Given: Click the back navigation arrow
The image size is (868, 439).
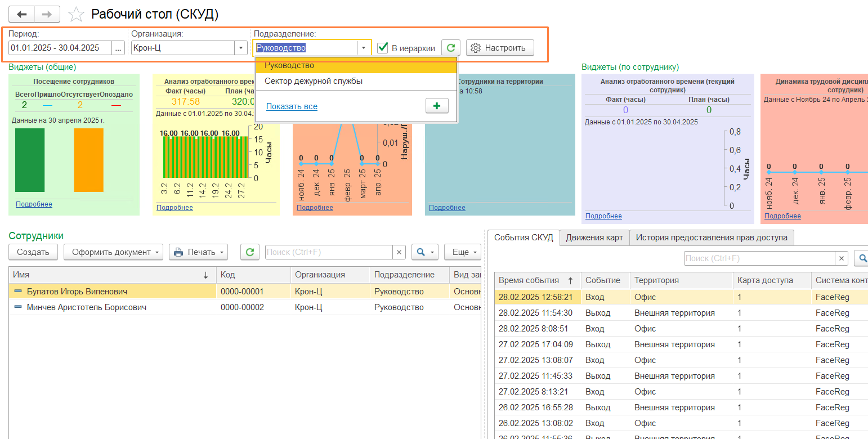Looking at the screenshot, I should click(23, 14).
